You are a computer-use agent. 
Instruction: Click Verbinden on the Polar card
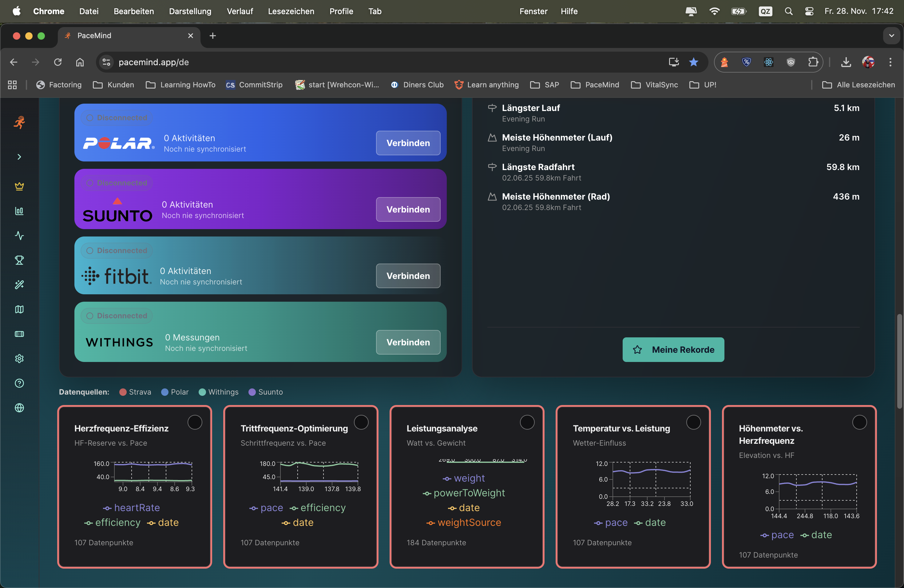click(x=408, y=143)
